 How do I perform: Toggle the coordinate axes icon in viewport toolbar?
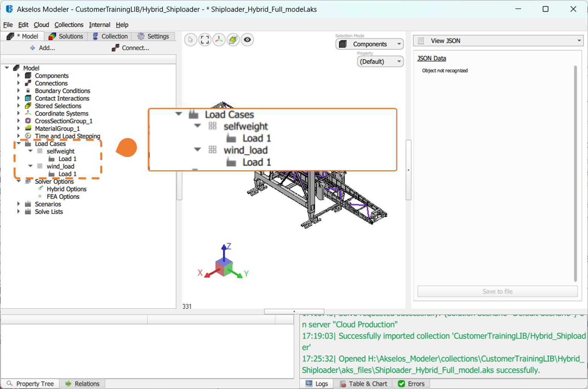[219, 40]
